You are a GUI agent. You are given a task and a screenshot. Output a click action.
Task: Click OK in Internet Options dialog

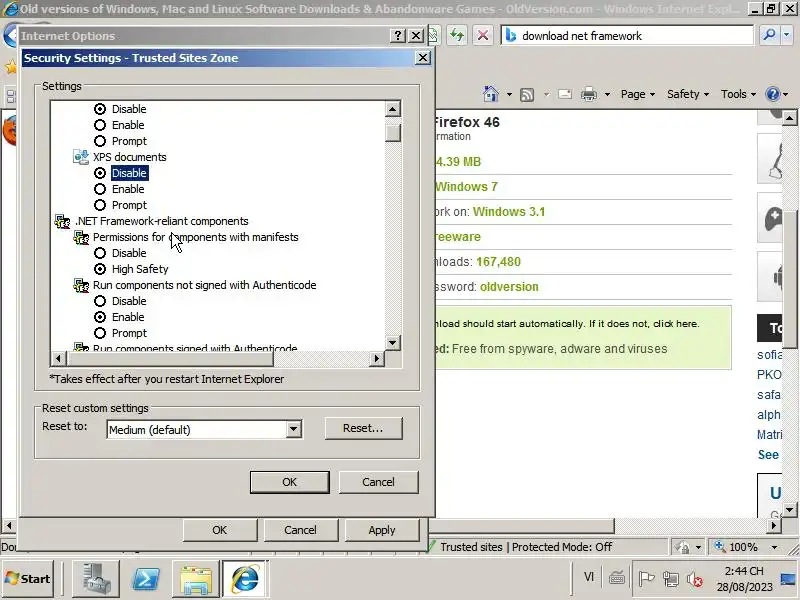tap(220, 530)
